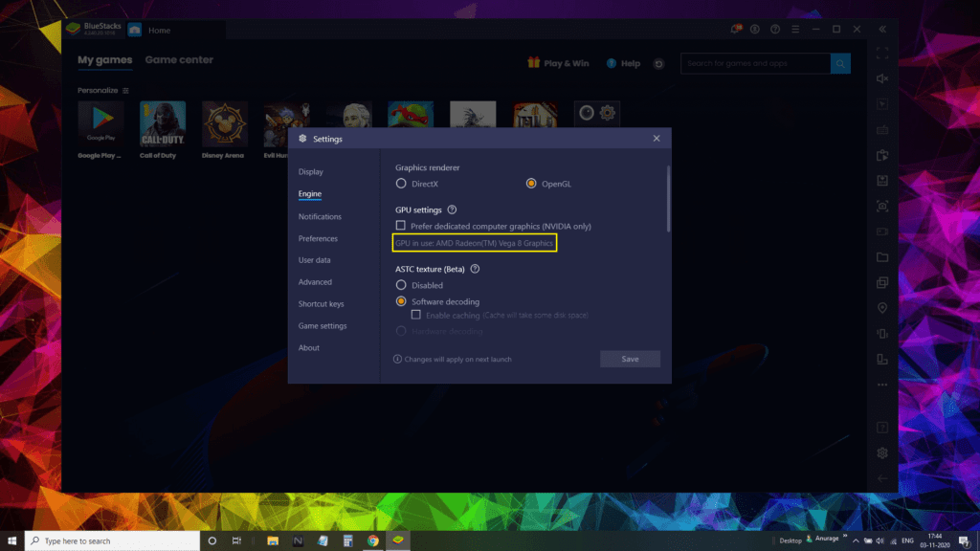Viewport: 980px width, 551px height.
Task: Toggle fullscreen from the side toolbar
Action: [882, 54]
